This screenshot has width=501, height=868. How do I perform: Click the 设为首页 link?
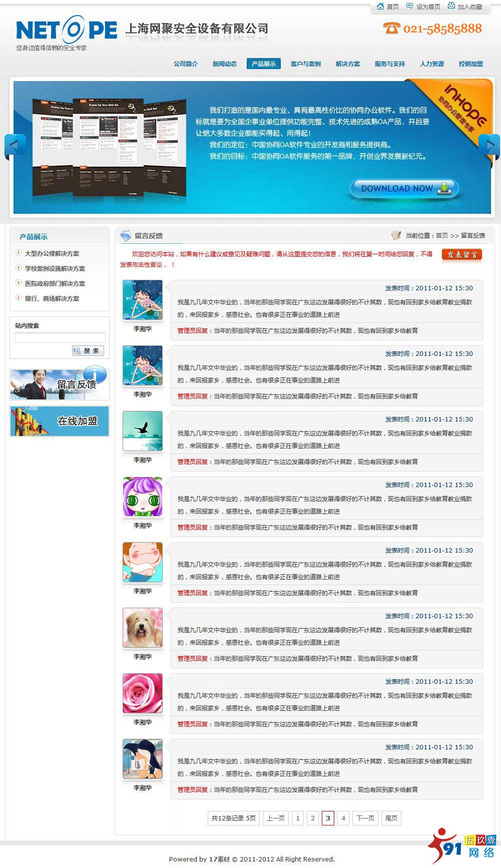[428, 7]
